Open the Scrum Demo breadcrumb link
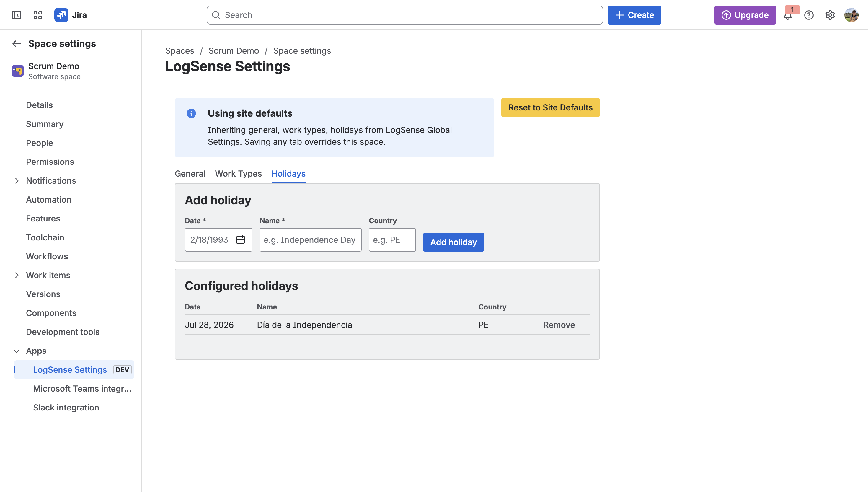 [233, 51]
